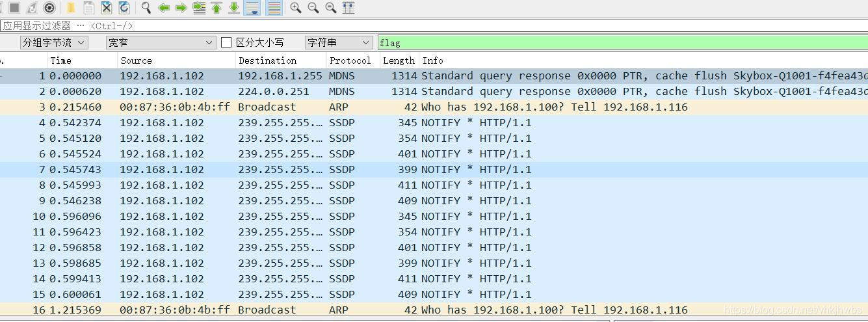868x322 pixels.
Task: Stop the running packet capture
Action: tap(14, 8)
